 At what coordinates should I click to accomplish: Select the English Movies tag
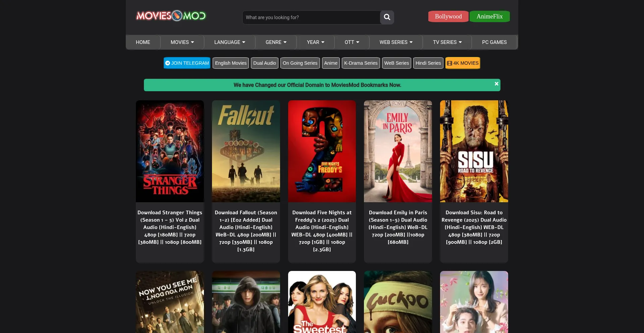pos(231,63)
